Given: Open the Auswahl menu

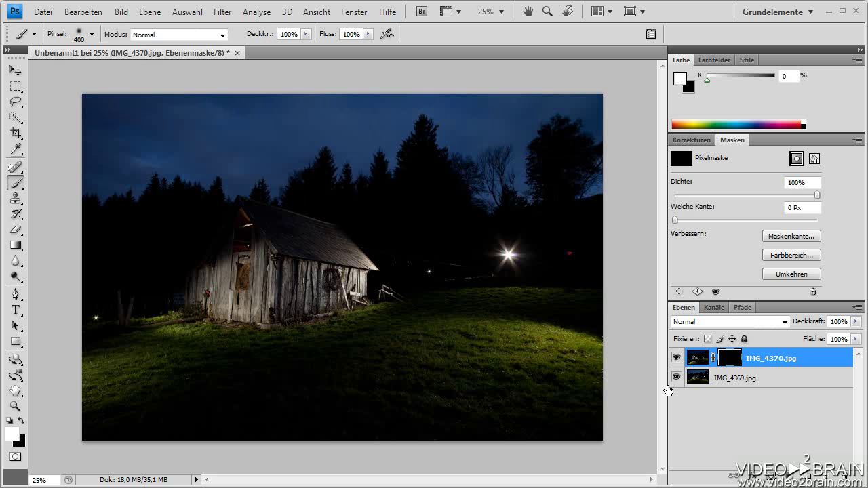Looking at the screenshot, I should (x=187, y=12).
